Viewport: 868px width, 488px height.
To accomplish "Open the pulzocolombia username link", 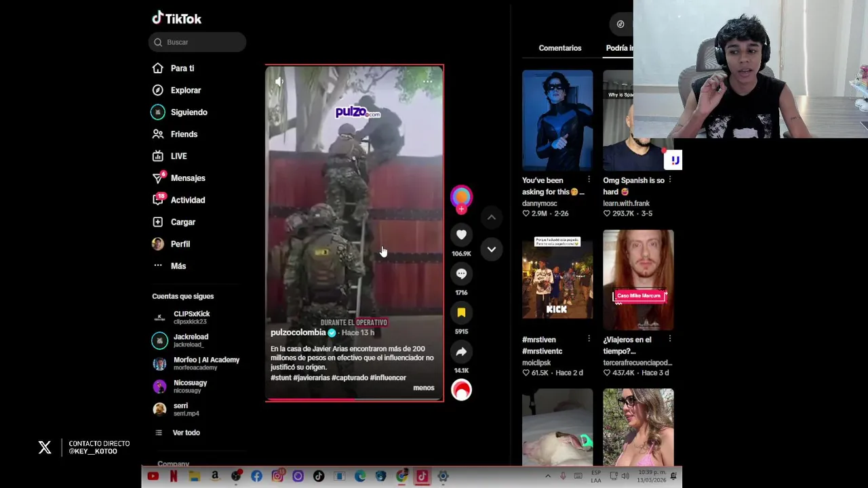I will tap(298, 333).
